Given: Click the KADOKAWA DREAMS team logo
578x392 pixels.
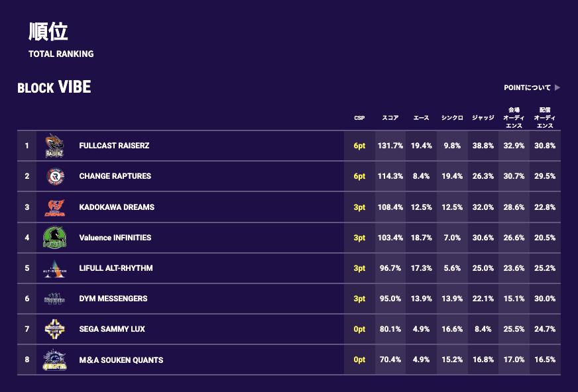Looking at the screenshot, I should [55, 207].
